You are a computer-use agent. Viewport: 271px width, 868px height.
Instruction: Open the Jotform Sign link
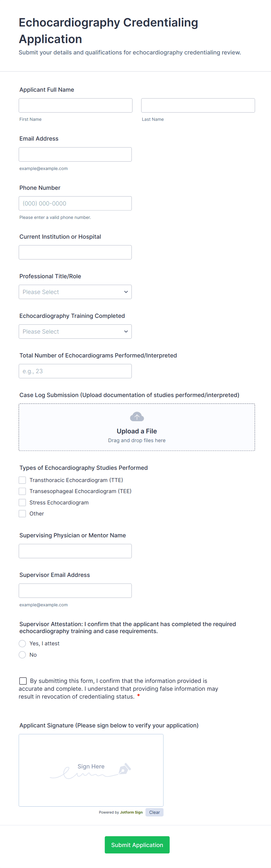pyautogui.click(x=131, y=812)
